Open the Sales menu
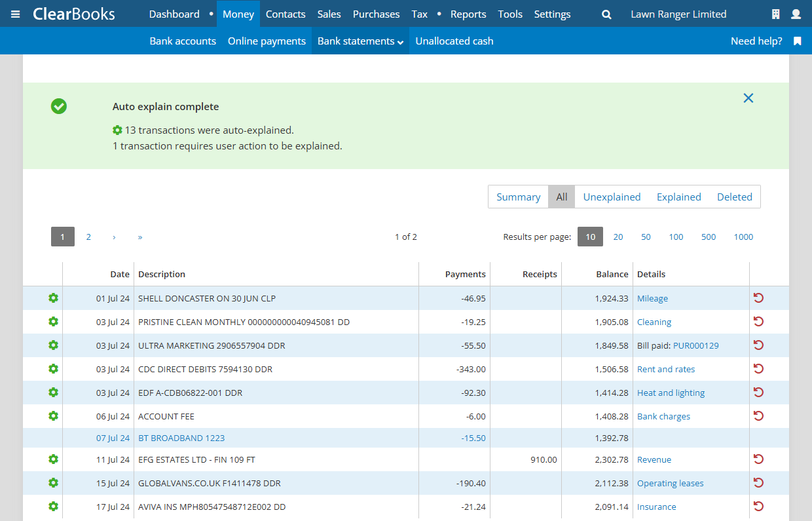 pyautogui.click(x=329, y=14)
